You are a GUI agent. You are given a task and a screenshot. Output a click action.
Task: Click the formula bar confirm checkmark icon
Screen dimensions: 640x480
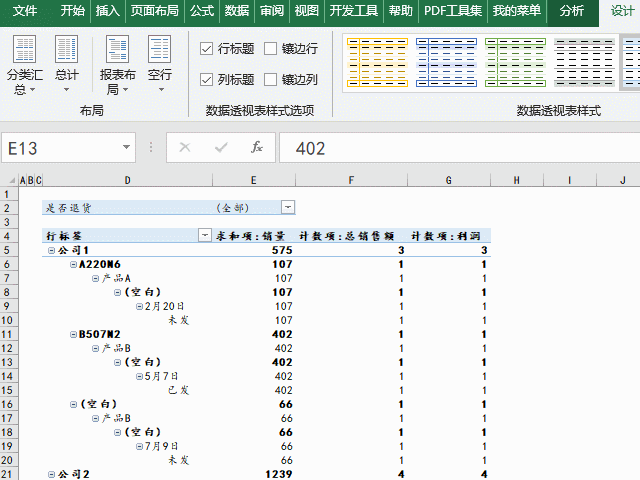click(x=220, y=148)
